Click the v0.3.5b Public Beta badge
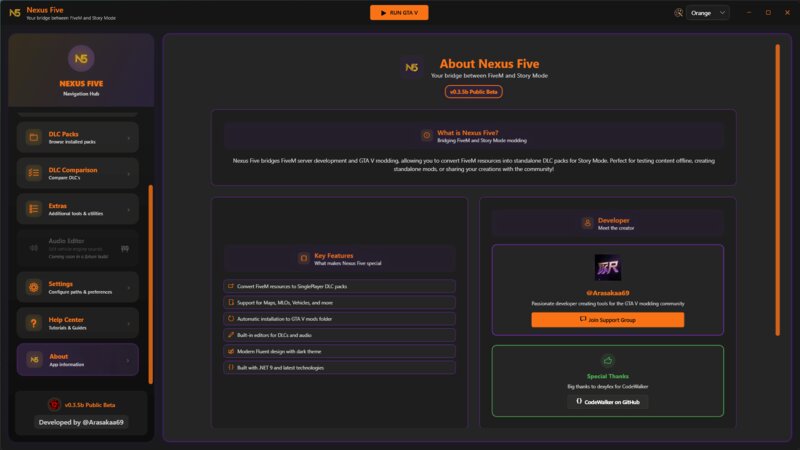 473,91
